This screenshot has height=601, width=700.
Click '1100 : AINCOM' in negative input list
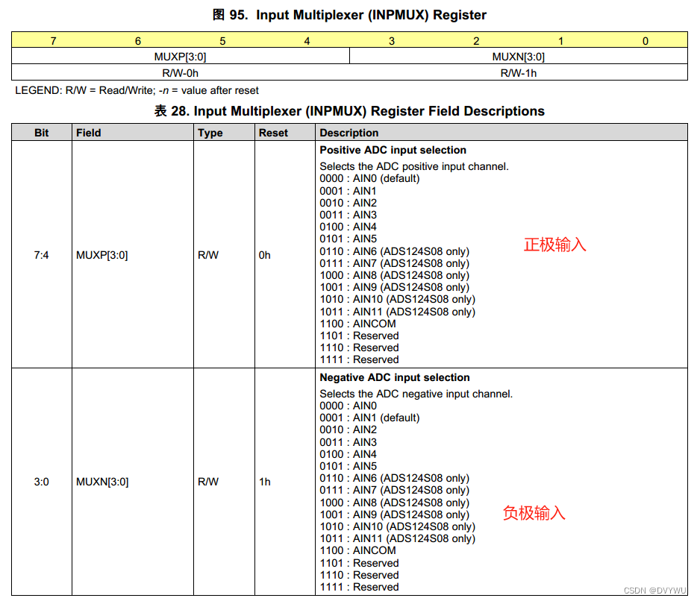coord(357,550)
